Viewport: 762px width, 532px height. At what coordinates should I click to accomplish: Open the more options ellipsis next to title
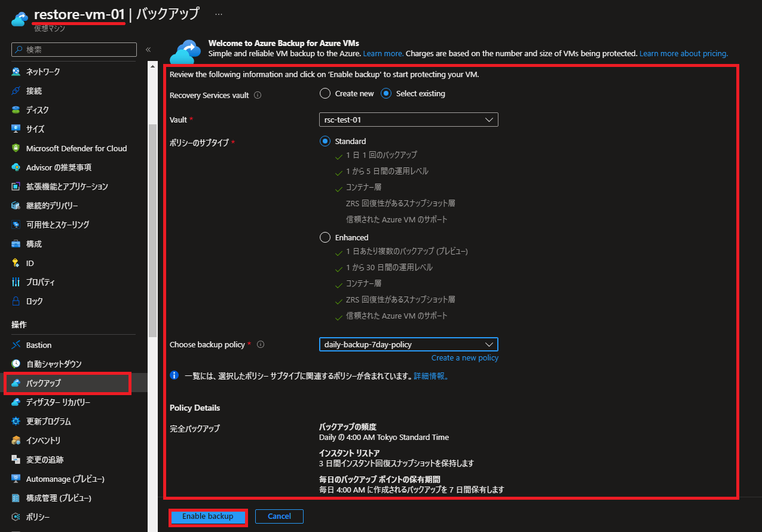[219, 13]
